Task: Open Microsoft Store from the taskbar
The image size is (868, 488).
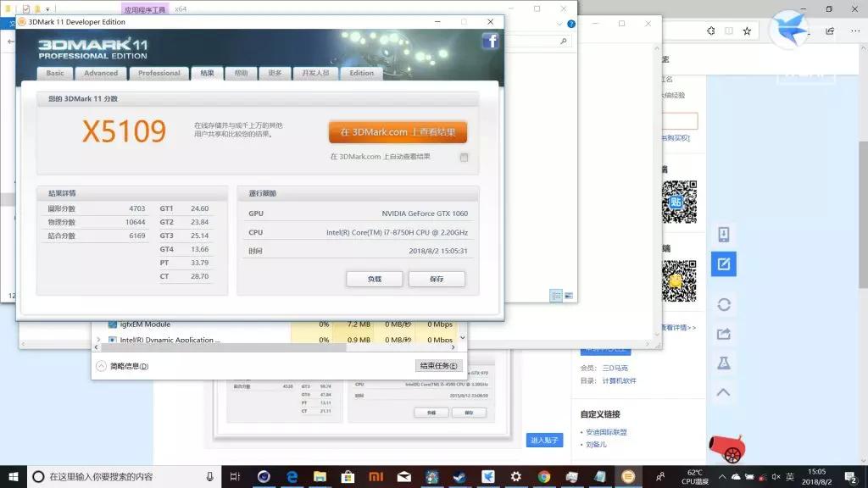Action: pos(348,477)
